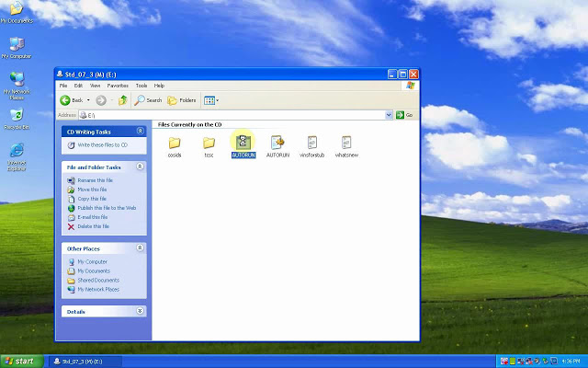The height and width of the screenshot is (368, 588).
Task: Open the Edit menu
Action: [x=78, y=86]
